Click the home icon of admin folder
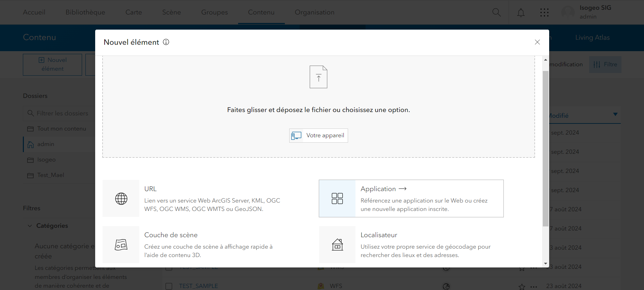 tap(31, 144)
